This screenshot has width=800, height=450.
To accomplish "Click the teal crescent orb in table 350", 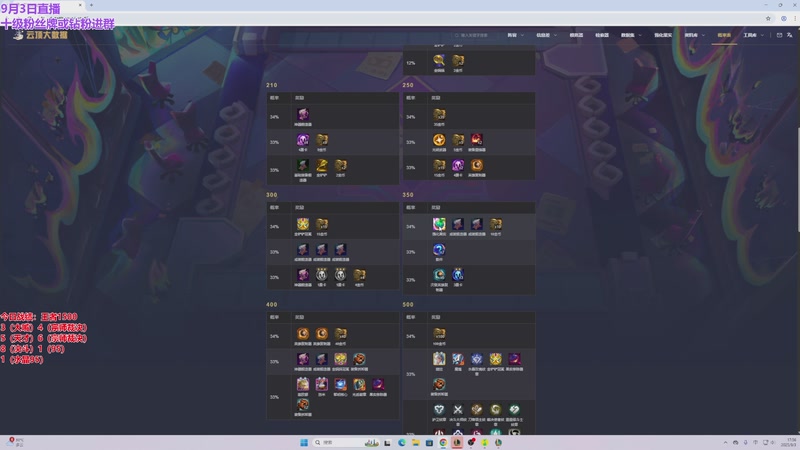I will tap(439, 274).
